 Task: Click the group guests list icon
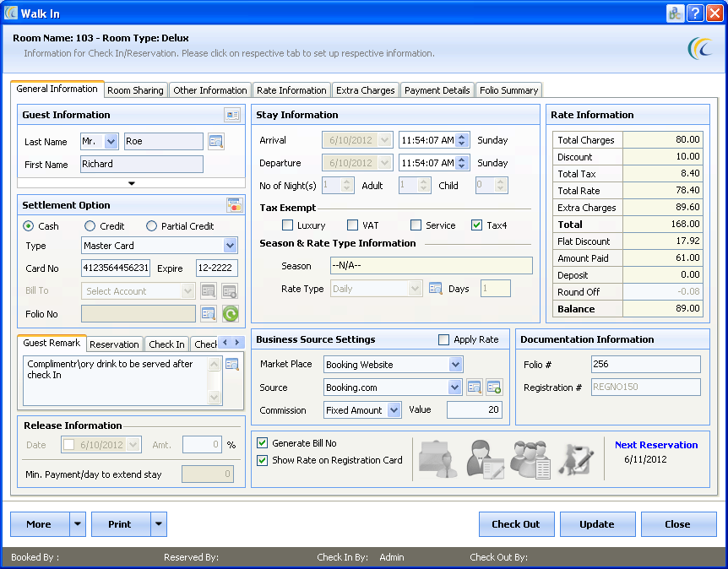click(x=530, y=459)
